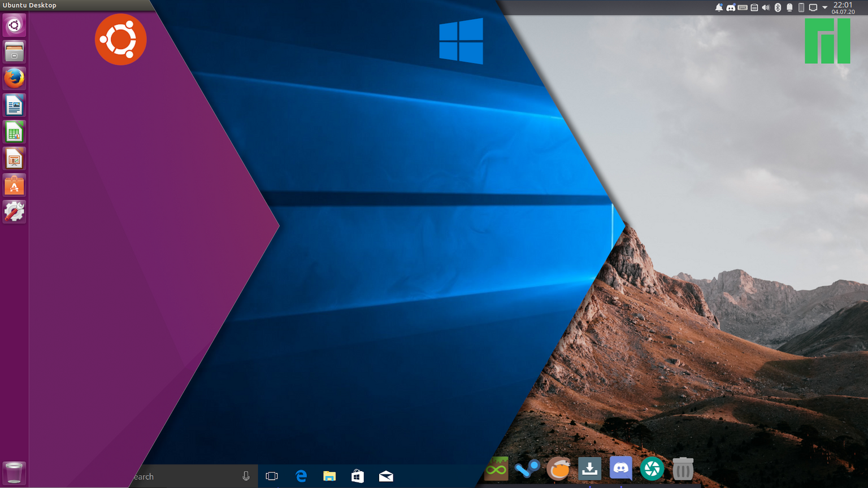The image size is (868, 488).
Task: Open LibreOffice Impress from the launcher
Action: tap(14, 159)
